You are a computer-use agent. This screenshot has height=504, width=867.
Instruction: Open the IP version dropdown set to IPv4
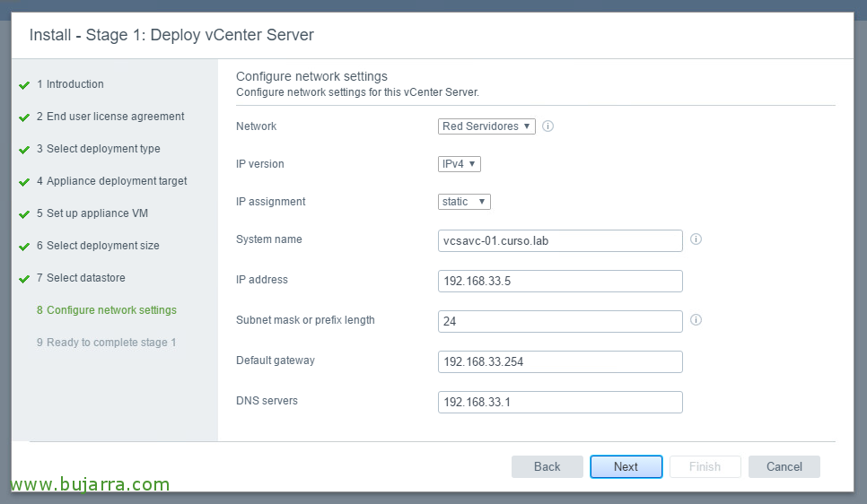460,163
